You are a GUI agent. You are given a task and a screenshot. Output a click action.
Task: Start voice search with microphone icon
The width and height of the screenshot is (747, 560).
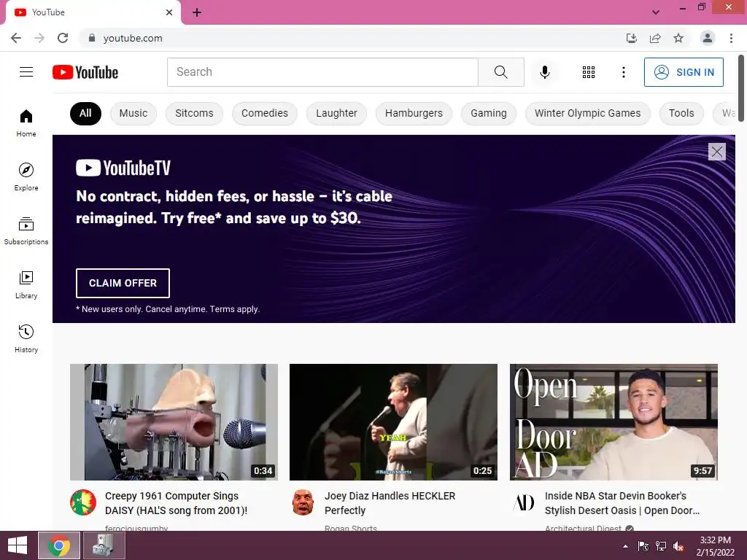click(x=544, y=72)
